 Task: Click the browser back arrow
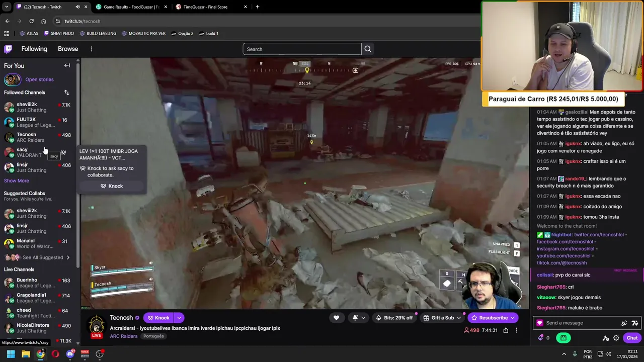point(7,21)
